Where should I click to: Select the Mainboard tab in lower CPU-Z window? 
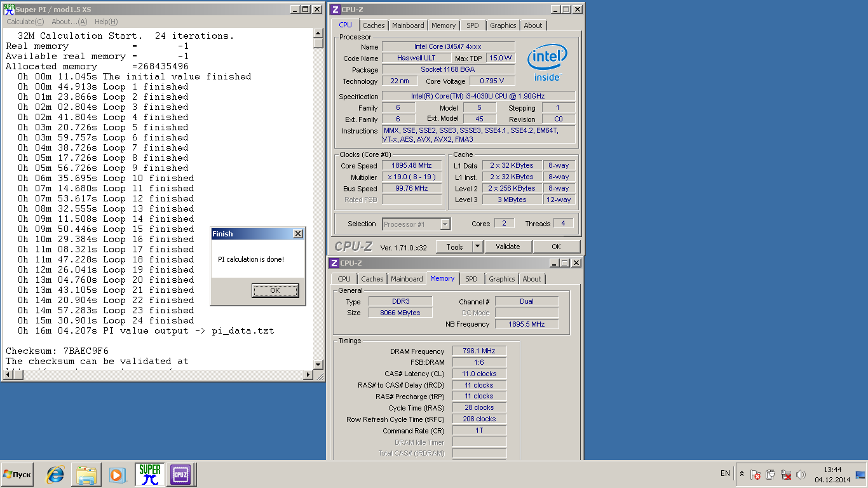(407, 279)
